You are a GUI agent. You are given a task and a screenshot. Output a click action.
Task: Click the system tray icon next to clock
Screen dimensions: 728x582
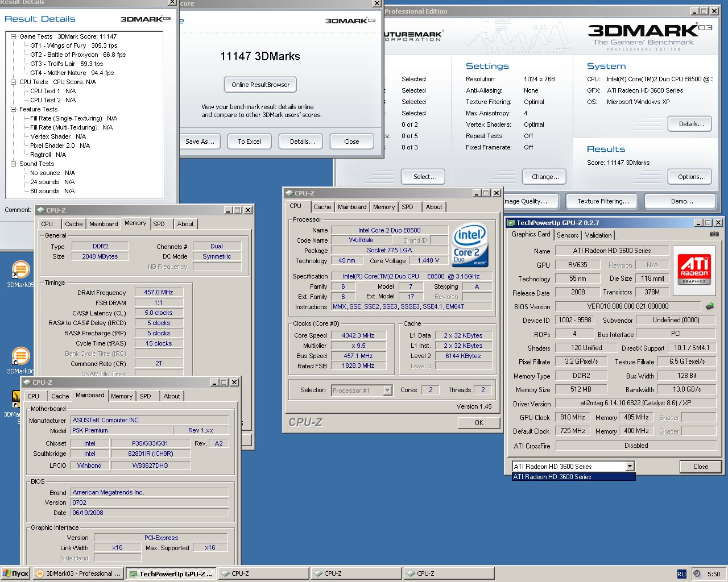tap(697, 574)
